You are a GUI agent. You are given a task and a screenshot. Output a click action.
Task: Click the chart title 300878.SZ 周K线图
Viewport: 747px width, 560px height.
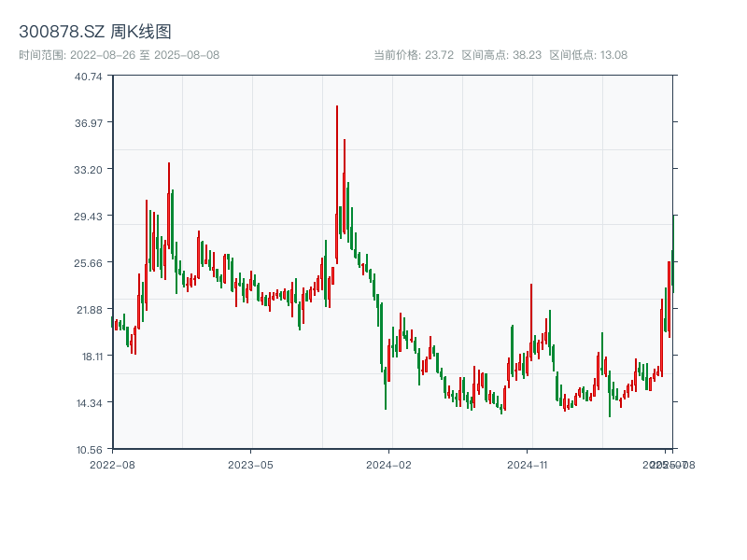tap(95, 32)
